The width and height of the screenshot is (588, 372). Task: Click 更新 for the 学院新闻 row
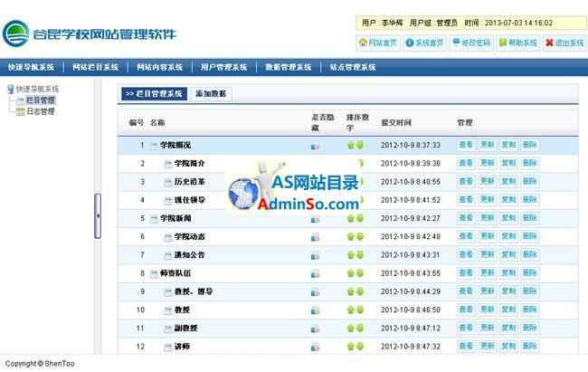pos(488,218)
